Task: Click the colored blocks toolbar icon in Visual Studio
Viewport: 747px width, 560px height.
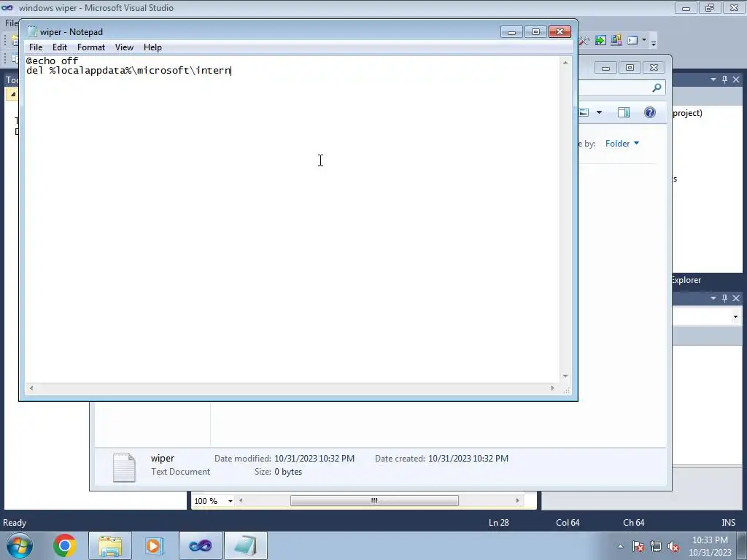Action: pos(616,41)
